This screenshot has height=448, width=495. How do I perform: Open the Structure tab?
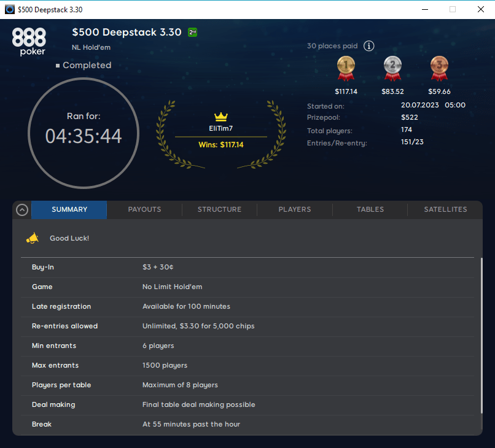220,209
